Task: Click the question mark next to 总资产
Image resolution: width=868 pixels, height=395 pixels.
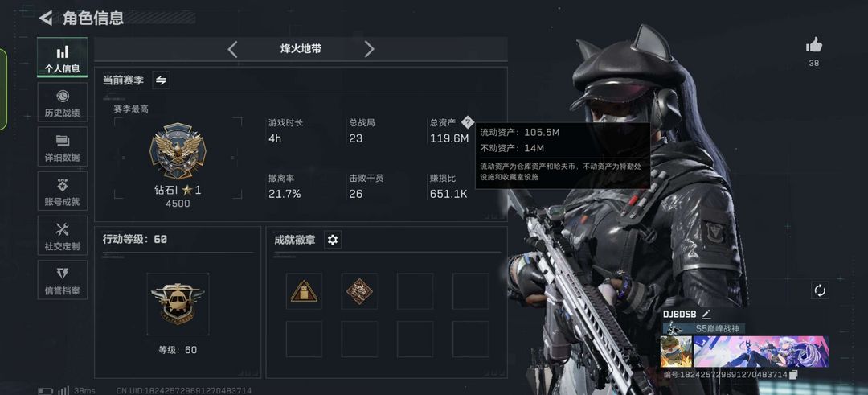Action: [x=468, y=122]
